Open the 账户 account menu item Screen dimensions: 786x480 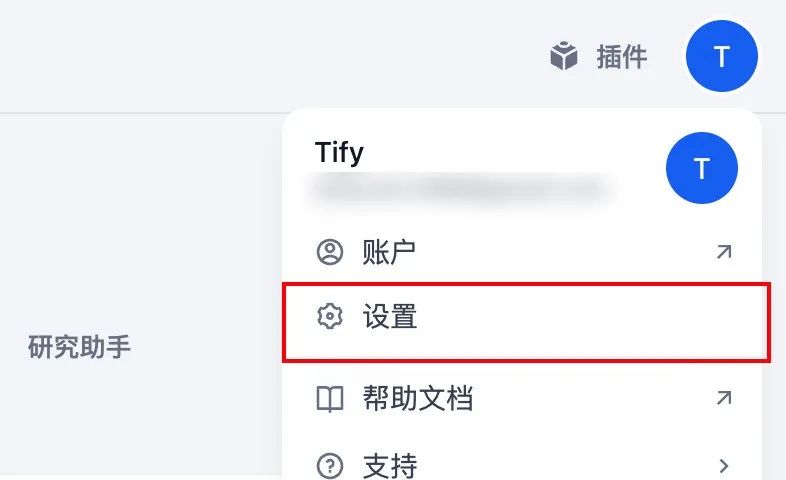coord(522,252)
